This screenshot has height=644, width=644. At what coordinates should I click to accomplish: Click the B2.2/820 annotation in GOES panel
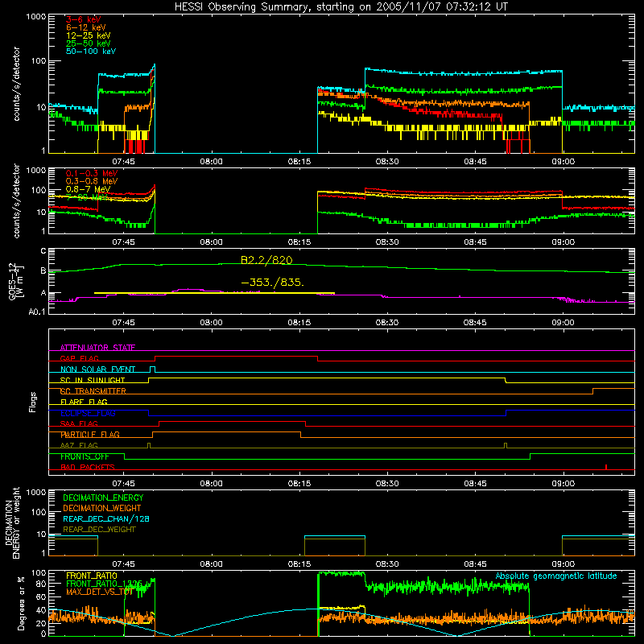[266, 260]
